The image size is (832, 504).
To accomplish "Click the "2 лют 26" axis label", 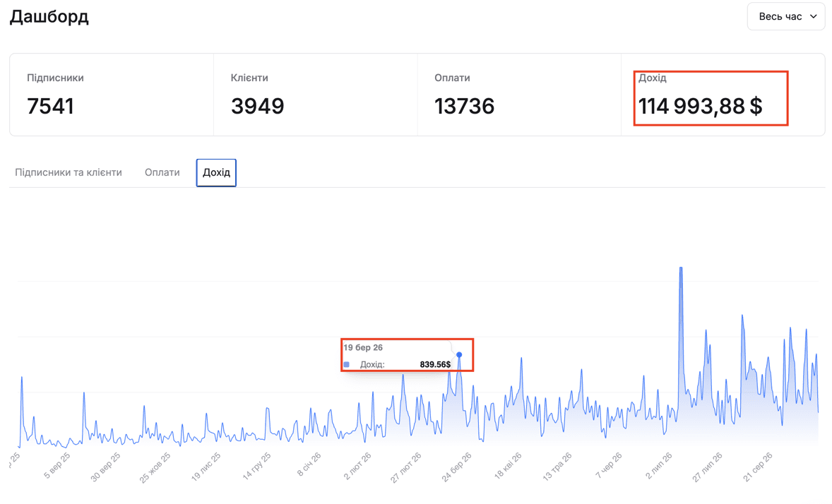I will 357,467.
